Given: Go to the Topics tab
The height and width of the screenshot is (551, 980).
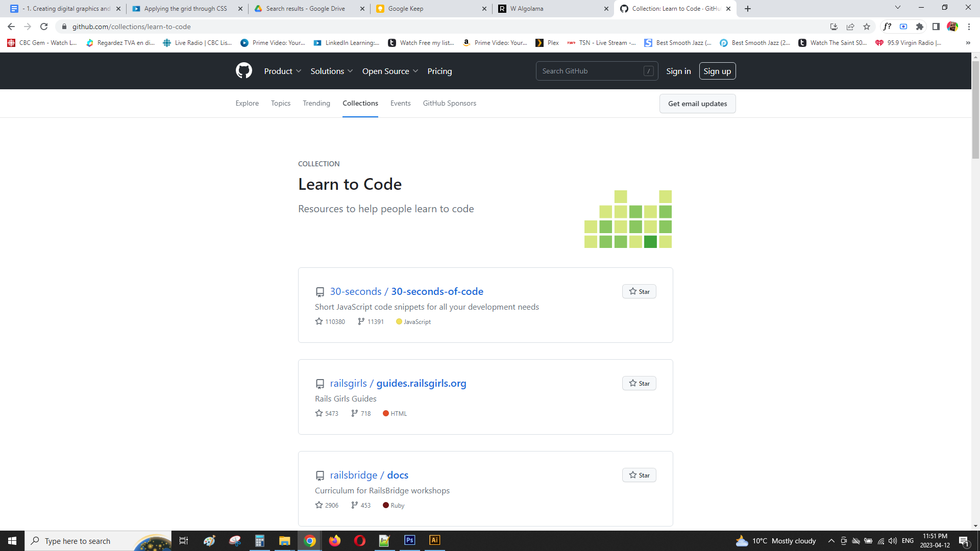Looking at the screenshot, I should [280, 103].
